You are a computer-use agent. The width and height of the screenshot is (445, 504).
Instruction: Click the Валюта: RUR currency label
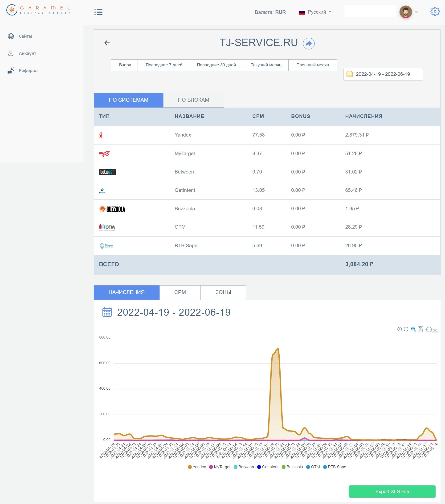click(x=270, y=12)
